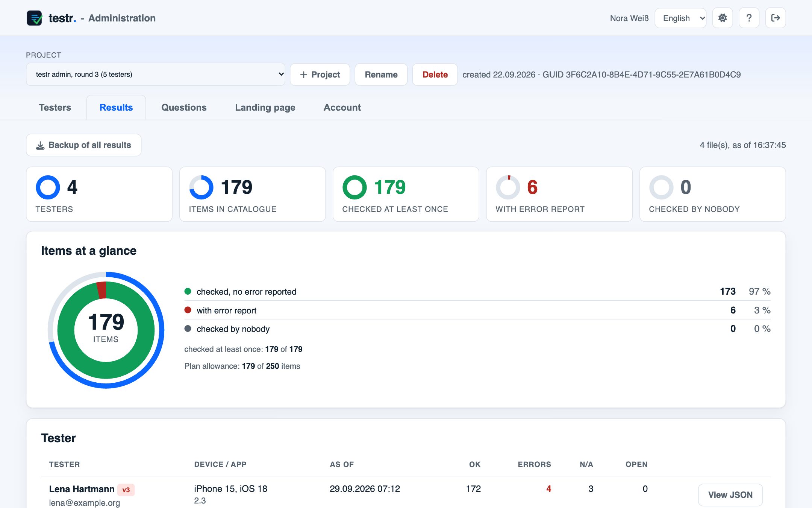The width and height of the screenshot is (812, 508).
Task: Click the '29.09.2026 07:12' timestamp
Action: (x=365, y=488)
